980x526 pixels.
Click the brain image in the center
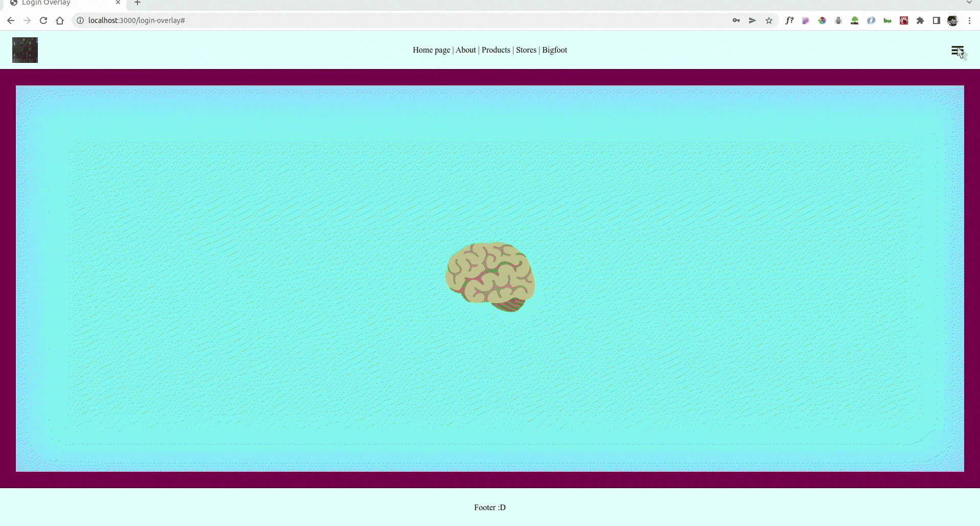(490, 277)
